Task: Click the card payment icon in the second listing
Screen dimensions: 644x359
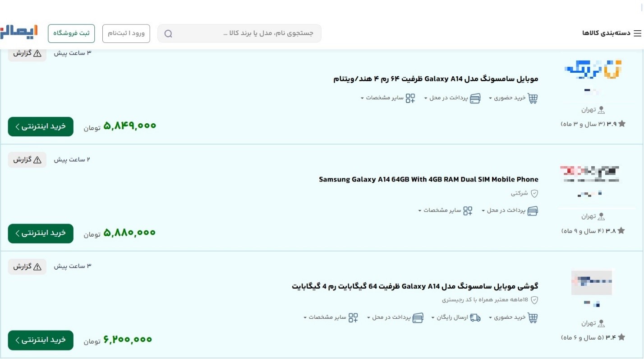Action: click(x=533, y=211)
